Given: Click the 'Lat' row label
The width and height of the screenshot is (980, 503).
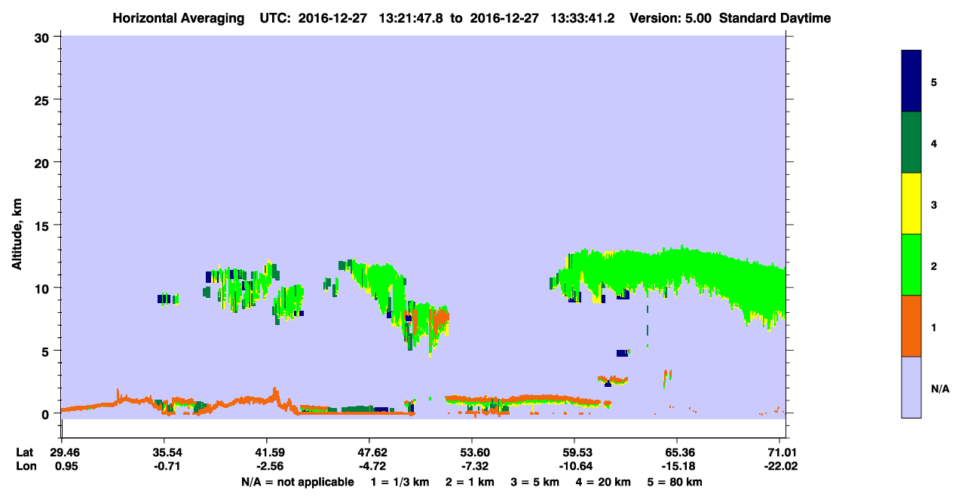Looking at the screenshot, I should pyautogui.click(x=24, y=452).
